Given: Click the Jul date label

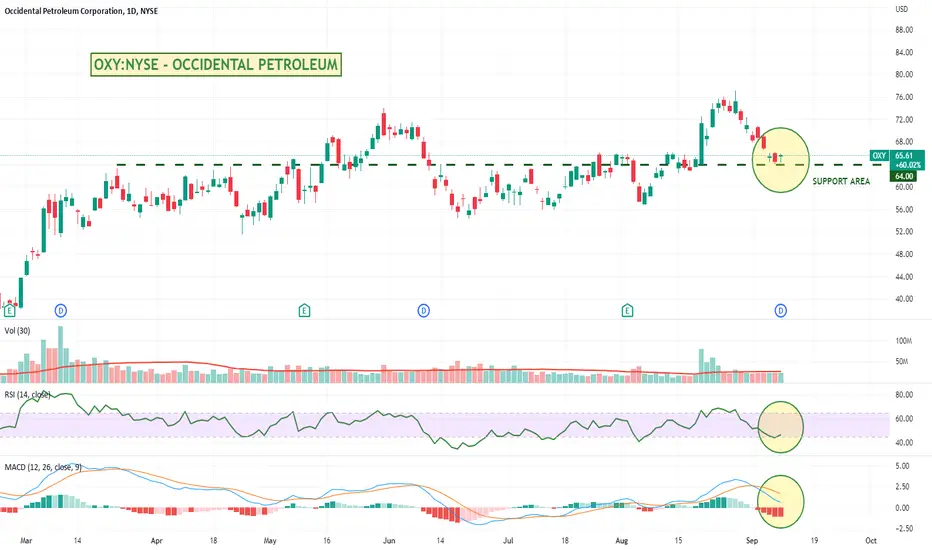Looking at the screenshot, I should (508, 540).
